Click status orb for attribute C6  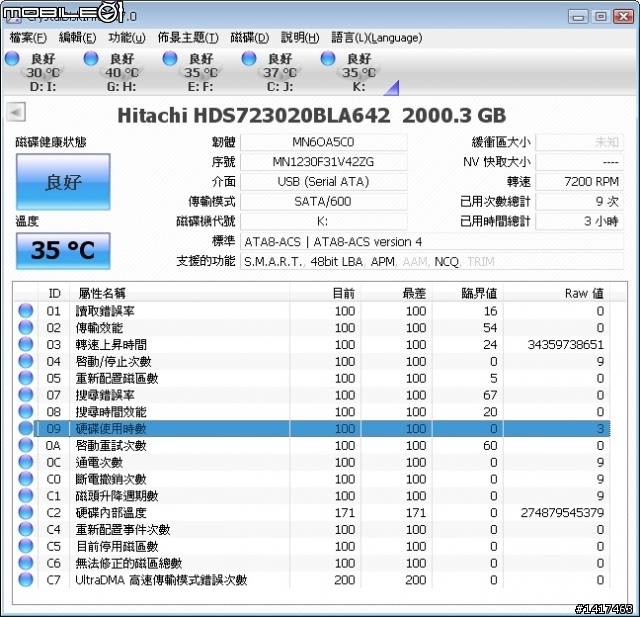click(26, 563)
